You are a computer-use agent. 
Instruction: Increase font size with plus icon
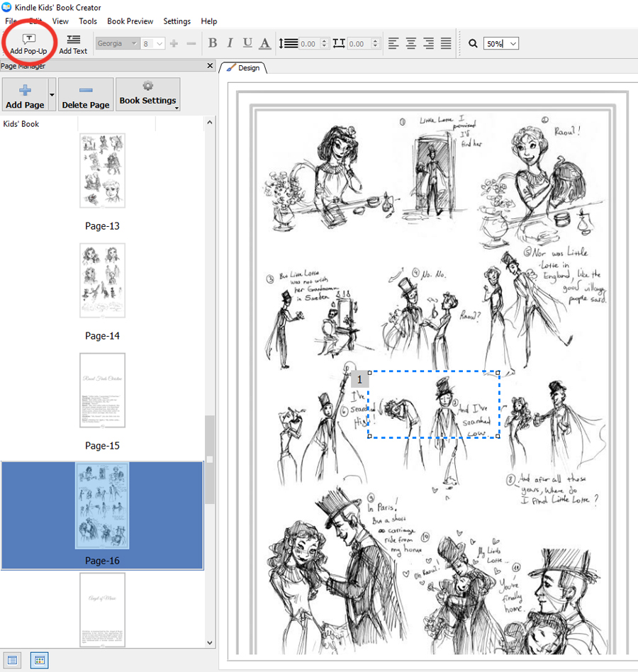point(174,43)
